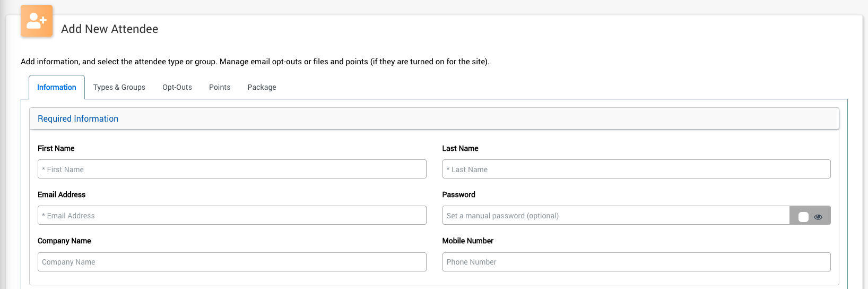
Task: Open the Package tab
Action: (262, 88)
